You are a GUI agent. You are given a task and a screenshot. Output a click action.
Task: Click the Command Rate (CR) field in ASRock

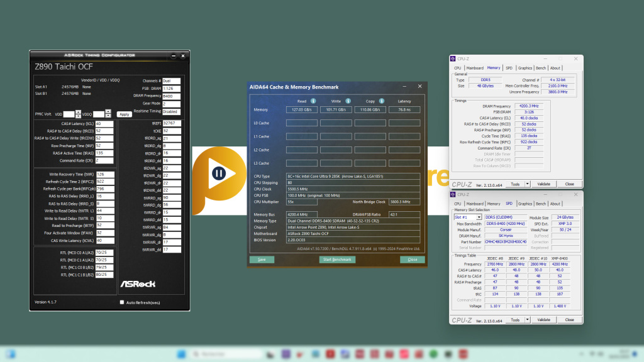click(104, 160)
